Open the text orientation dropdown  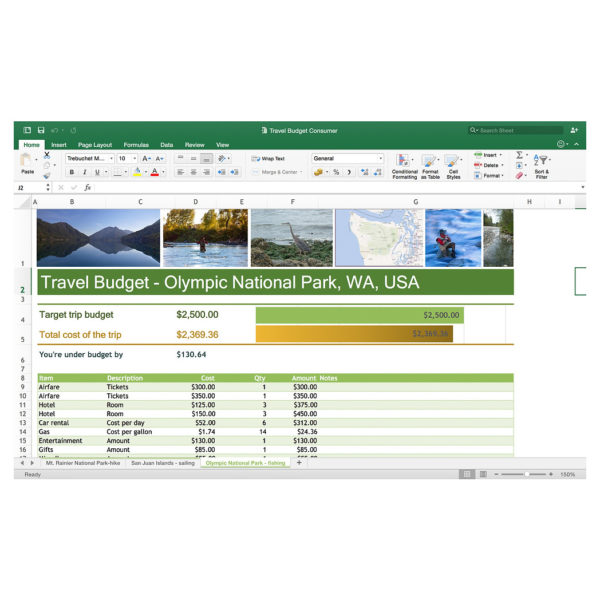(x=229, y=158)
